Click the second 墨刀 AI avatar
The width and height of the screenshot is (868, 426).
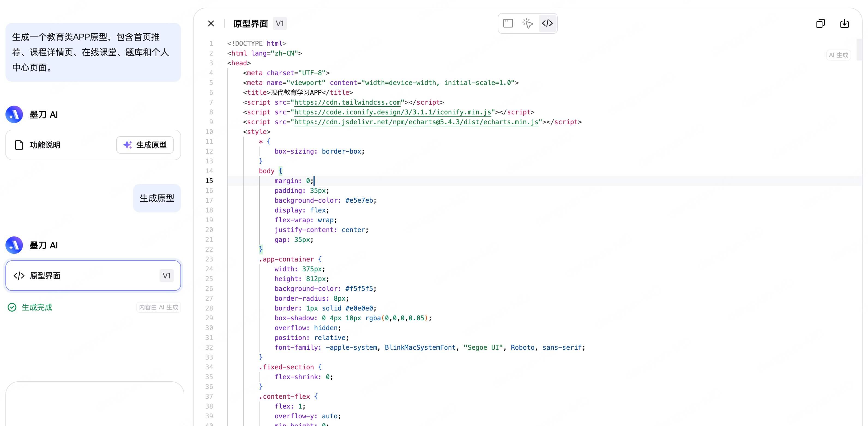click(14, 245)
